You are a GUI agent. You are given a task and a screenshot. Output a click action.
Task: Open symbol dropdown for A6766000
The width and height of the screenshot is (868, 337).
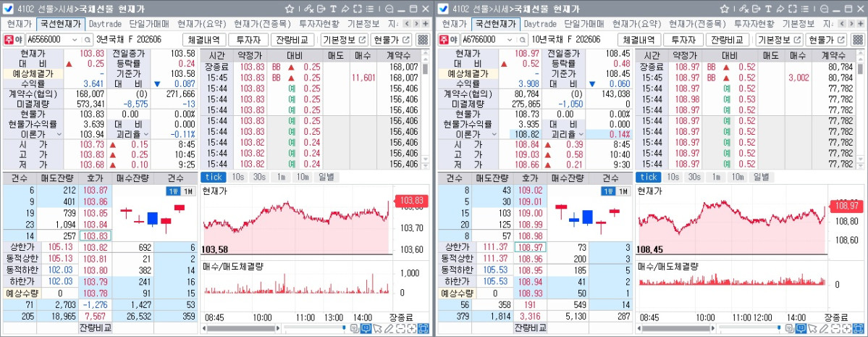(x=510, y=40)
